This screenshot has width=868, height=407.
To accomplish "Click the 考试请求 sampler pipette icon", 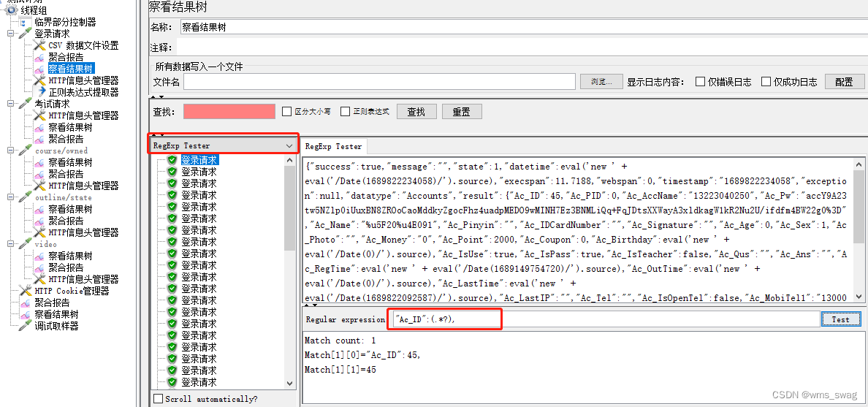I will (x=26, y=104).
